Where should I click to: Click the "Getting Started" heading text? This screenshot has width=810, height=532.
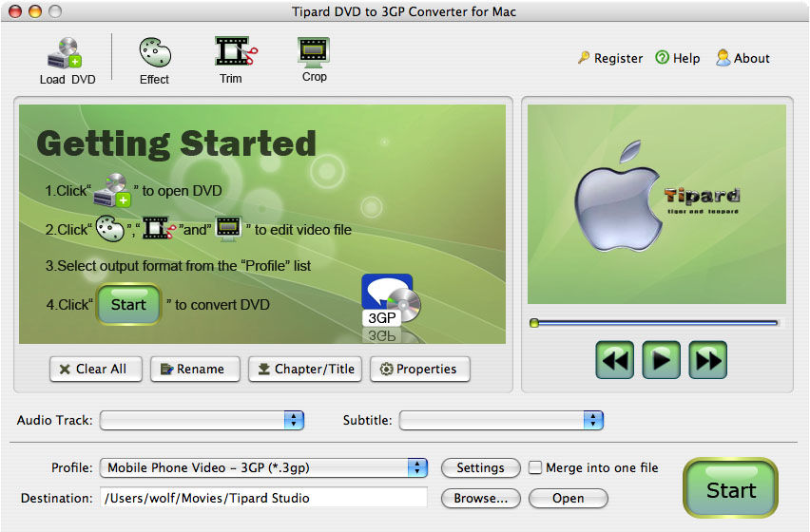point(176,142)
